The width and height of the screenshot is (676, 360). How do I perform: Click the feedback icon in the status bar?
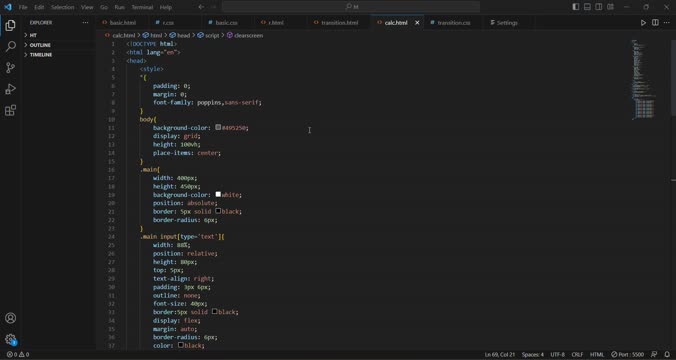click(654, 354)
